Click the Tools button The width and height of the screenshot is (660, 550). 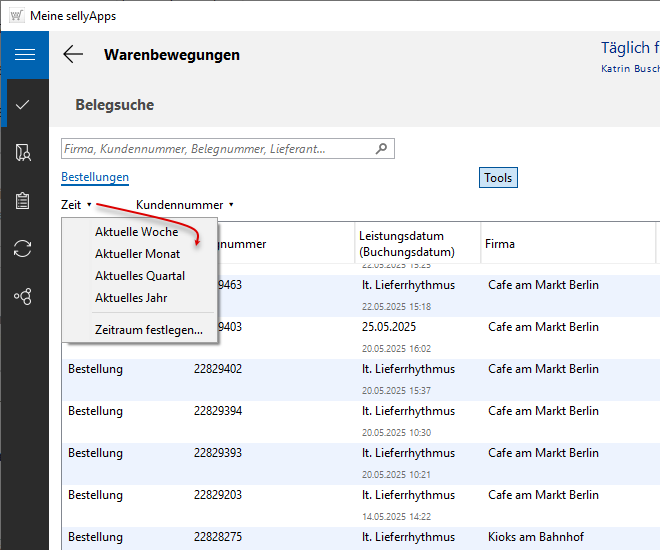[498, 178]
